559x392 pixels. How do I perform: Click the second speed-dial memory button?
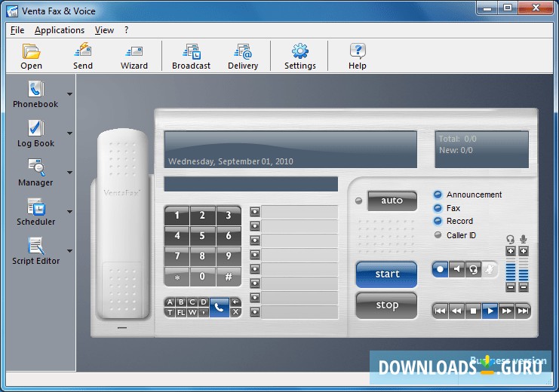coord(255,226)
